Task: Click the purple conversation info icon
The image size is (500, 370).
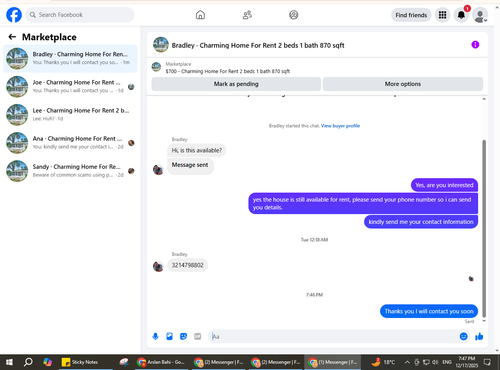Action: click(x=475, y=45)
